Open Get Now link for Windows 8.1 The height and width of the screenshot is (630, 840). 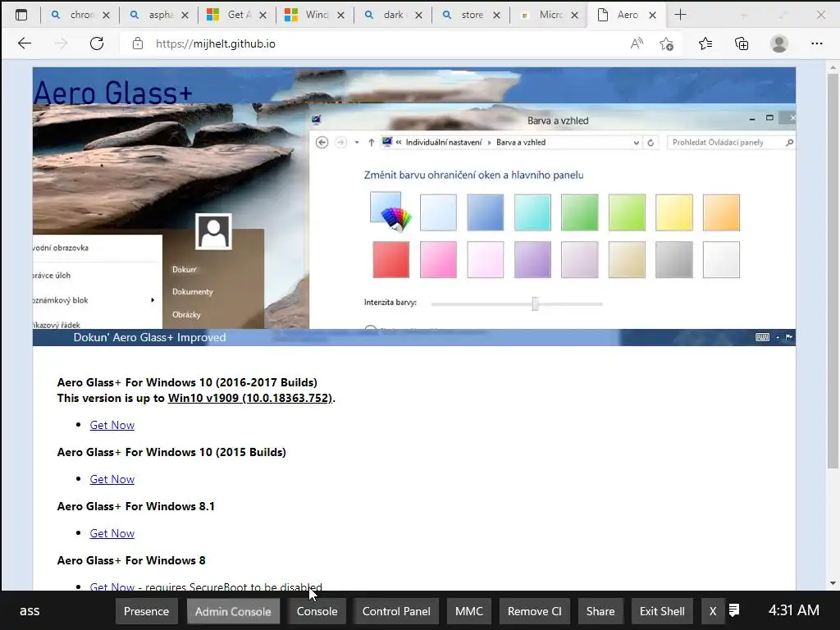tap(112, 533)
